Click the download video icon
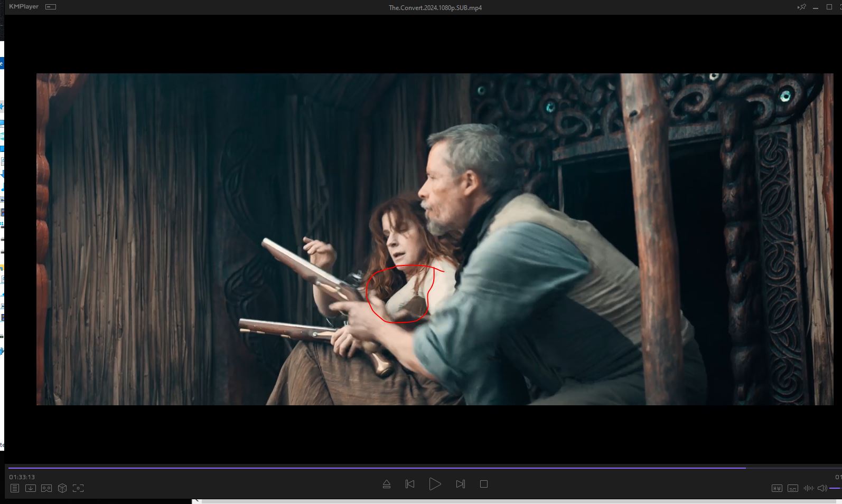The image size is (842, 504). 31,488
